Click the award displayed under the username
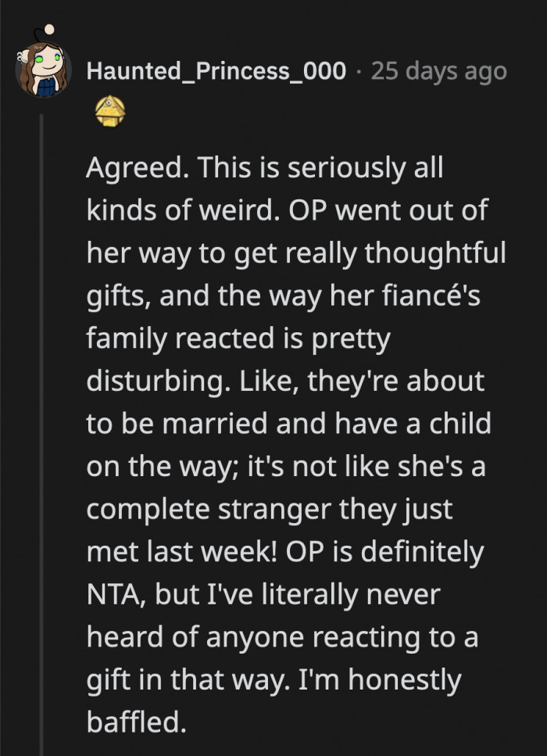The height and width of the screenshot is (756, 547). pos(110,109)
